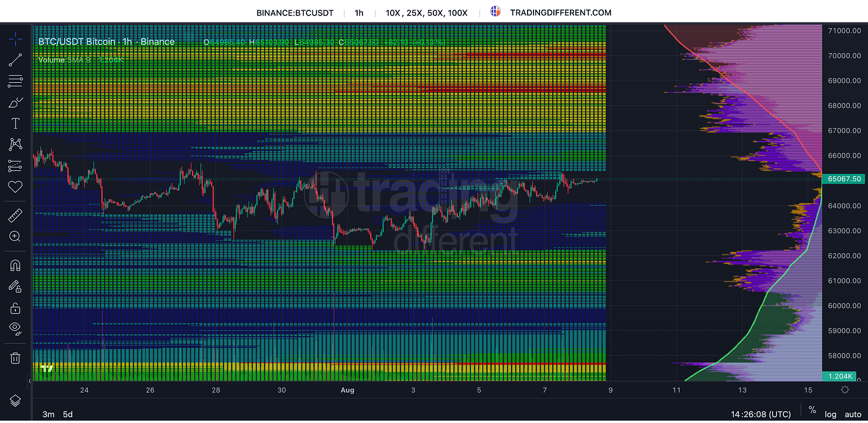Screen dimensions: 868x423
Task: Open the forecasting and measurement tools
Action: 15,166
